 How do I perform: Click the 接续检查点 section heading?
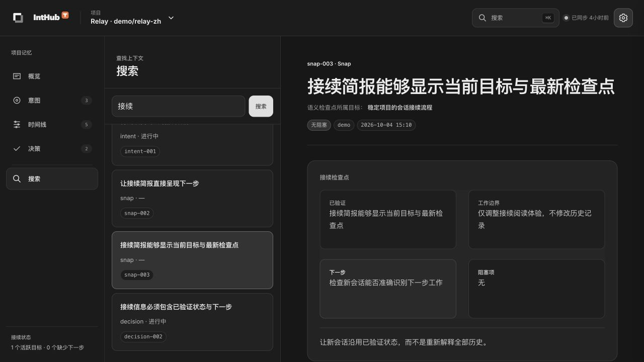point(334,177)
